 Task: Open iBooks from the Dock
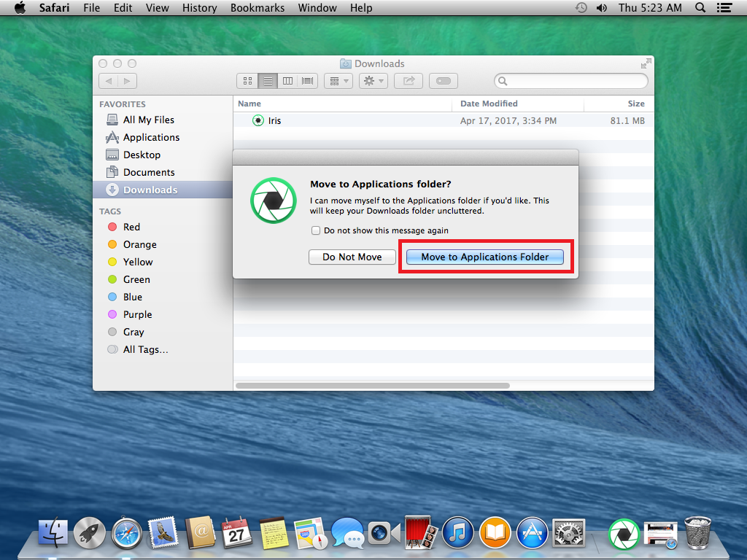tap(495, 532)
